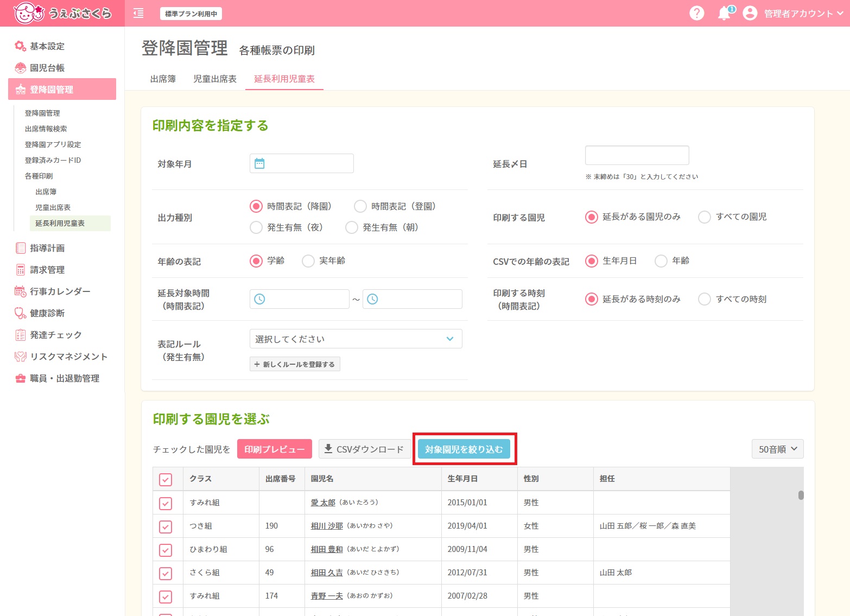This screenshot has height=616, width=850.
Task: Click the 印刷プレビュー button
Action: [x=275, y=449]
